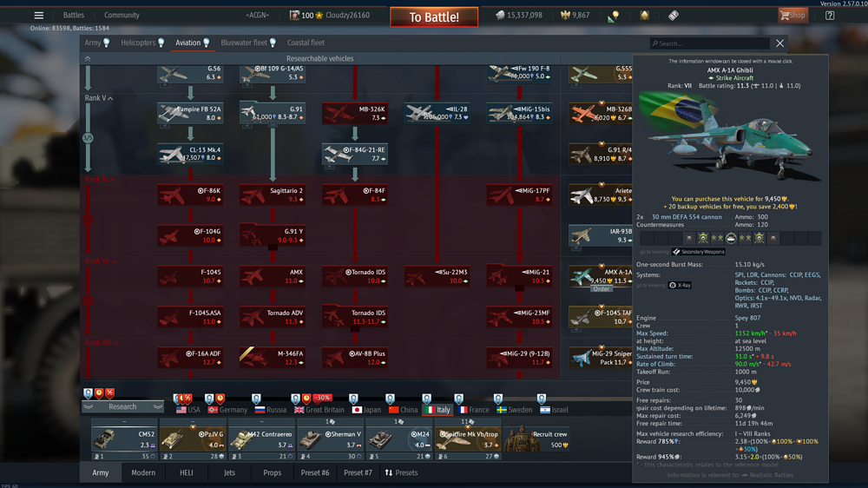Click the vehicle search field
Viewport: 868px width, 488px height.
710,43
